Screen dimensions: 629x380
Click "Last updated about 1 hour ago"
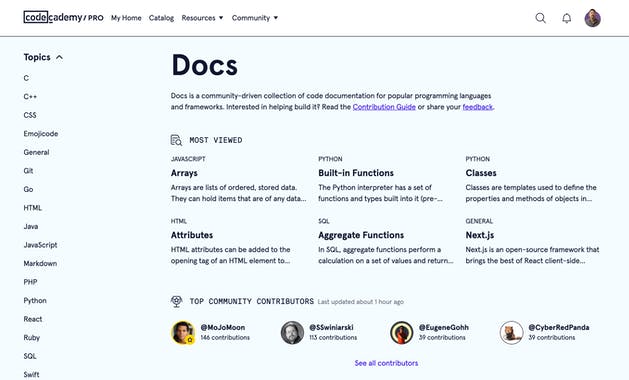361,302
